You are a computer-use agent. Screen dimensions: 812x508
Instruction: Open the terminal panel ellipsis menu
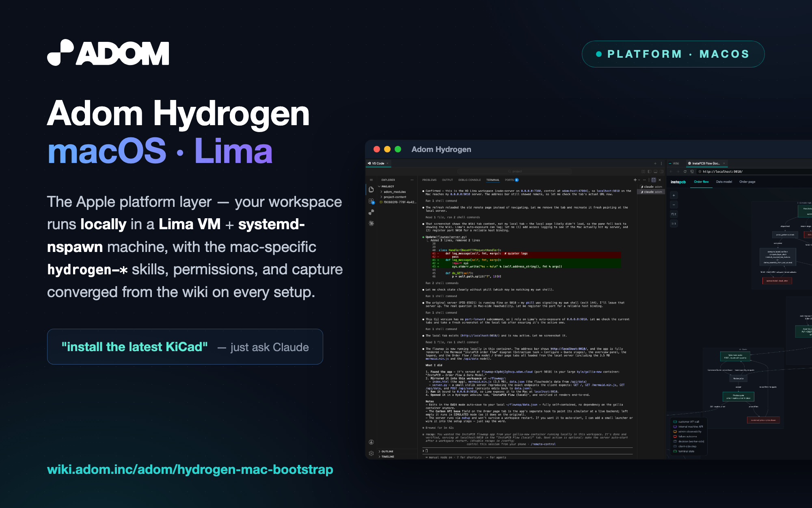point(644,180)
